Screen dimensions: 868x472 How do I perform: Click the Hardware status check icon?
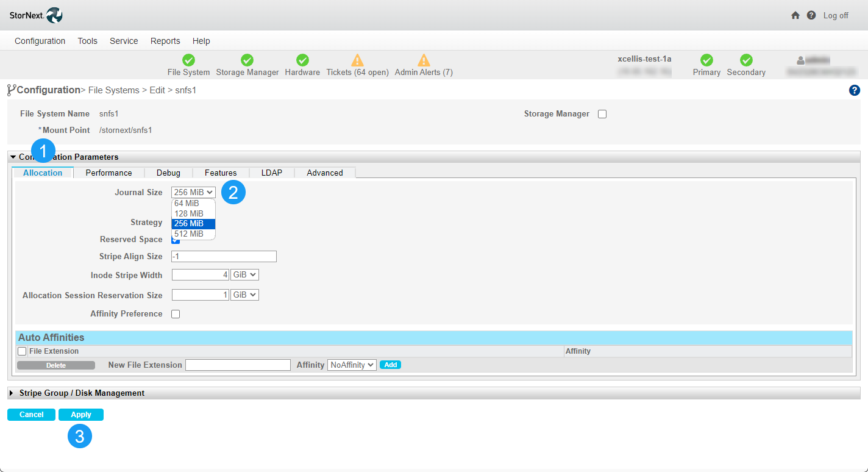tap(302, 60)
